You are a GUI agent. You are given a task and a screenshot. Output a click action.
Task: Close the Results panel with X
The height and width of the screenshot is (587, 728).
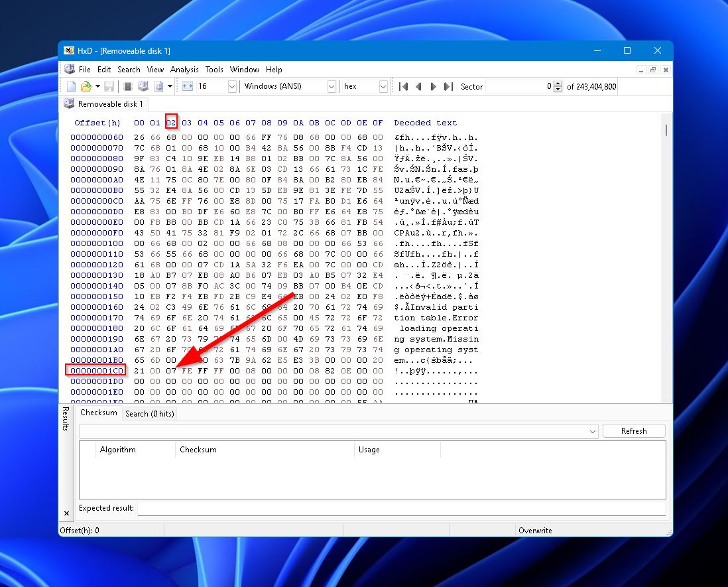click(66, 513)
